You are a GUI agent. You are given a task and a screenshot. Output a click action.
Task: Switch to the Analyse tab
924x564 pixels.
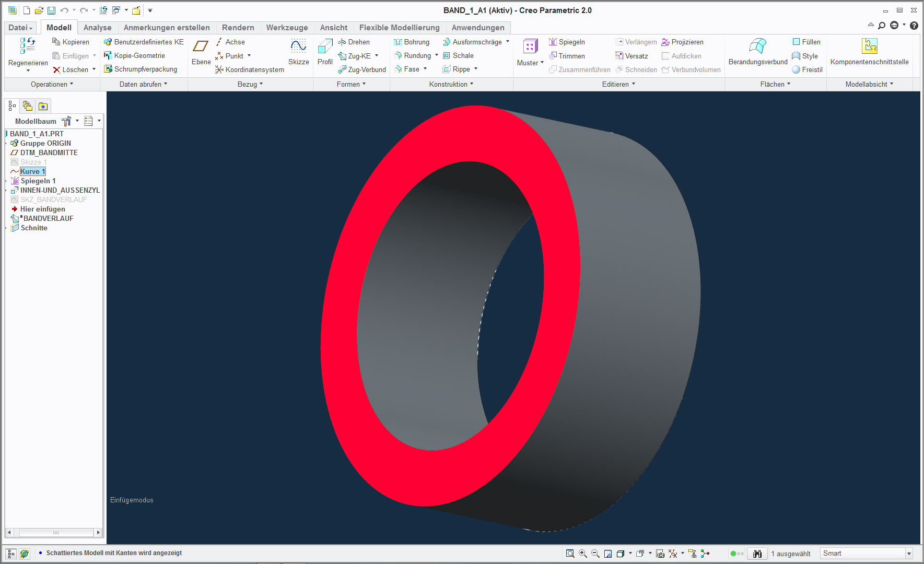click(x=97, y=28)
